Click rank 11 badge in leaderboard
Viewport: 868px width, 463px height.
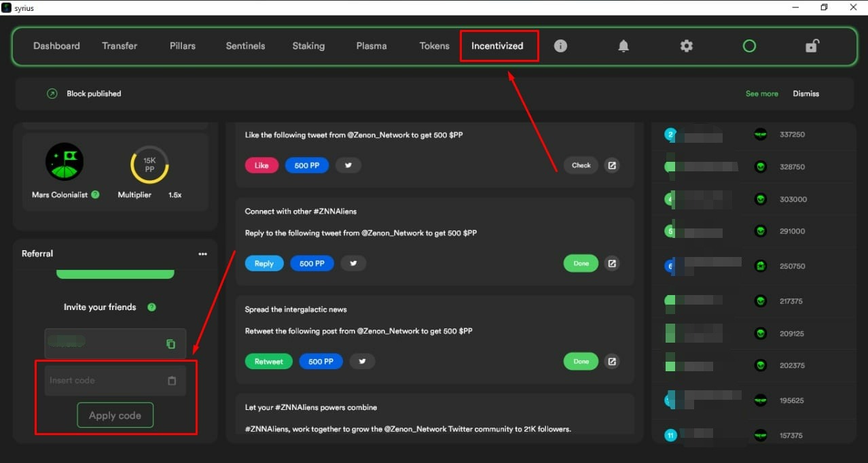click(670, 435)
